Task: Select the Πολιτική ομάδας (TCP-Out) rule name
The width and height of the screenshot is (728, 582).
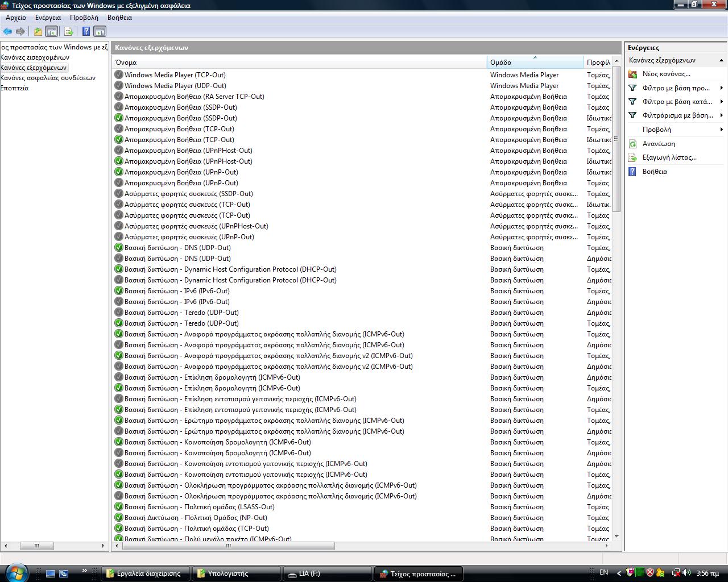Action: click(x=197, y=528)
